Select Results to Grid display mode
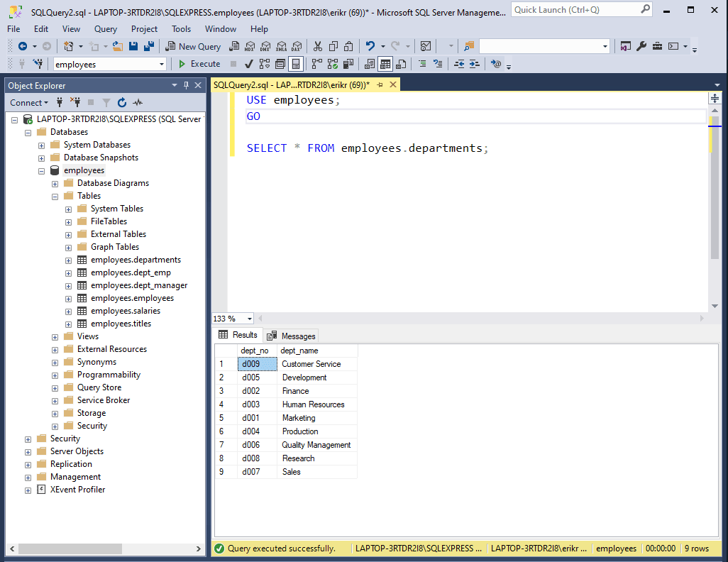Image resolution: width=728 pixels, height=562 pixels. click(385, 64)
